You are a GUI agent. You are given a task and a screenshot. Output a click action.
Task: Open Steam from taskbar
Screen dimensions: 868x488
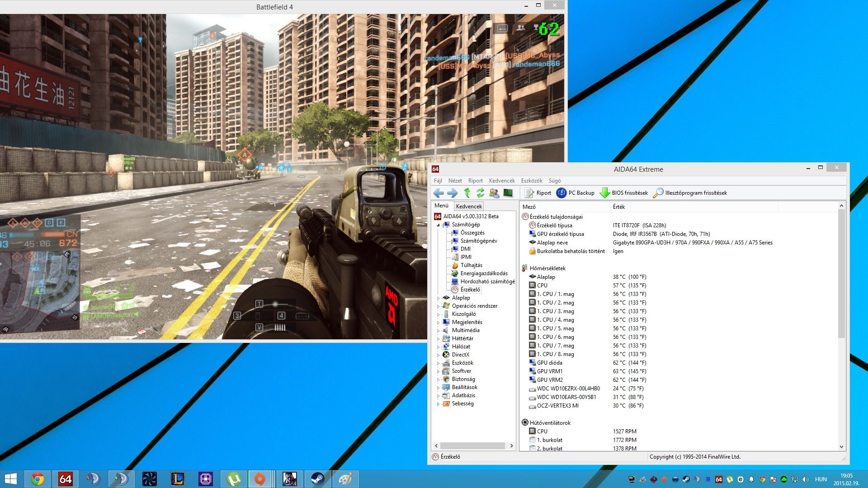317,479
